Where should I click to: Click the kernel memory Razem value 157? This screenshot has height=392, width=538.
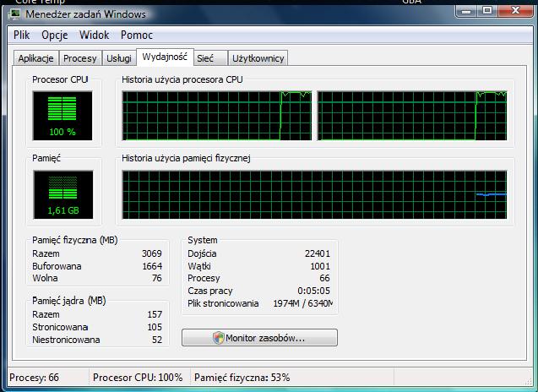point(155,314)
